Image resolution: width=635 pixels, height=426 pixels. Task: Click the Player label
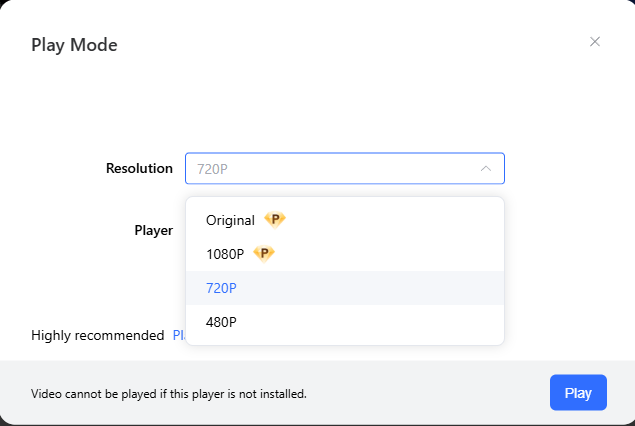(x=153, y=230)
